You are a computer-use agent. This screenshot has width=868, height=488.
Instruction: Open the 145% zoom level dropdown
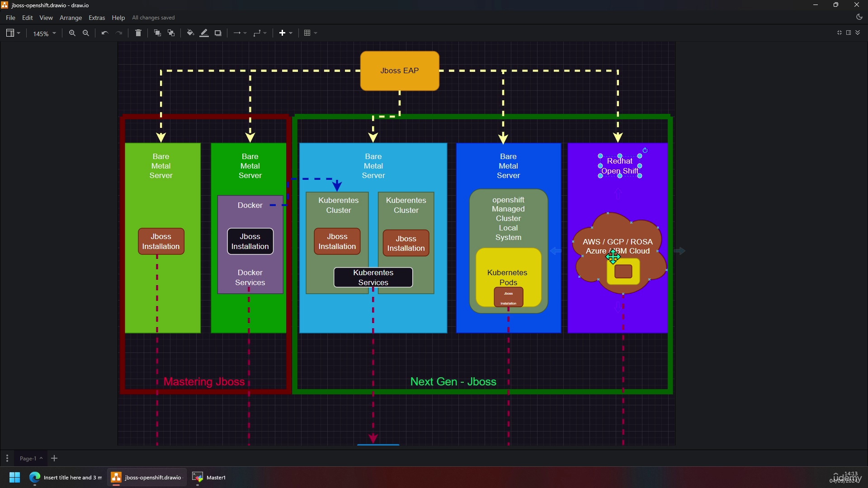44,33
